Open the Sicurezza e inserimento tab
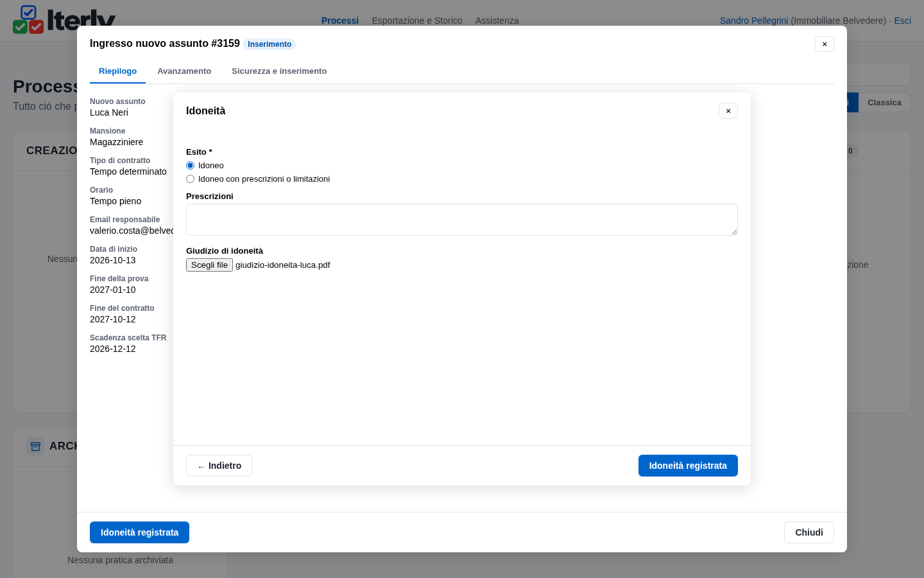 [x=279, y=71]
